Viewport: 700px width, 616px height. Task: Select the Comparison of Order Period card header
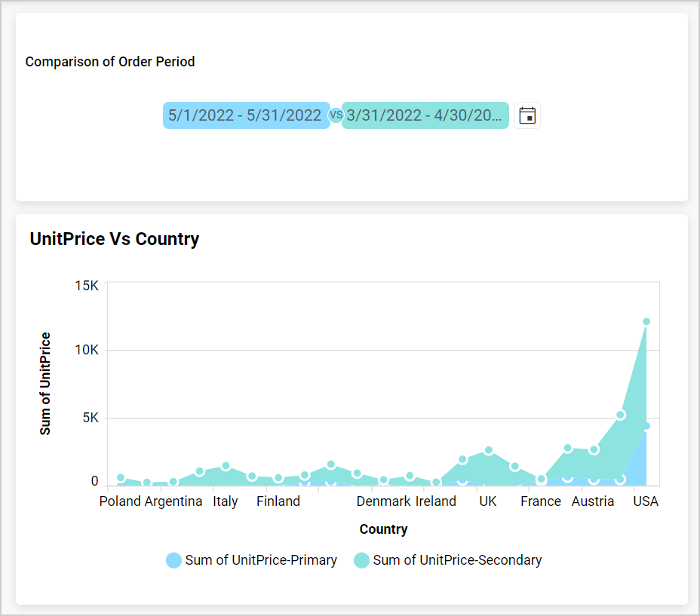point(109,61)
